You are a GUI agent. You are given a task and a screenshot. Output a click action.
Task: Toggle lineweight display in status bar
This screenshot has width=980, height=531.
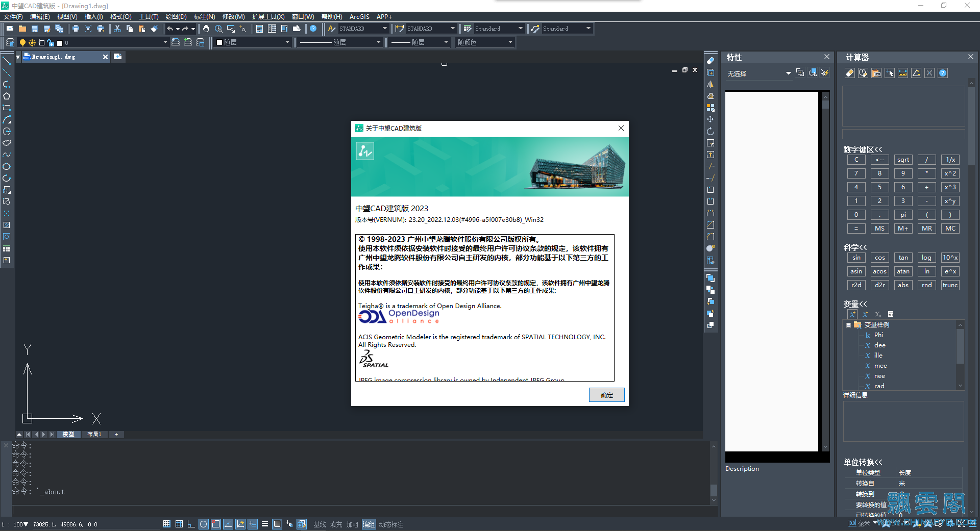tap(265, 524)
